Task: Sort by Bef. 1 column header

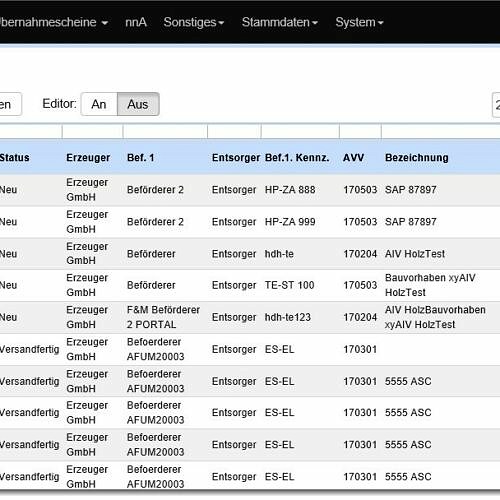Action: pos(140,157)
